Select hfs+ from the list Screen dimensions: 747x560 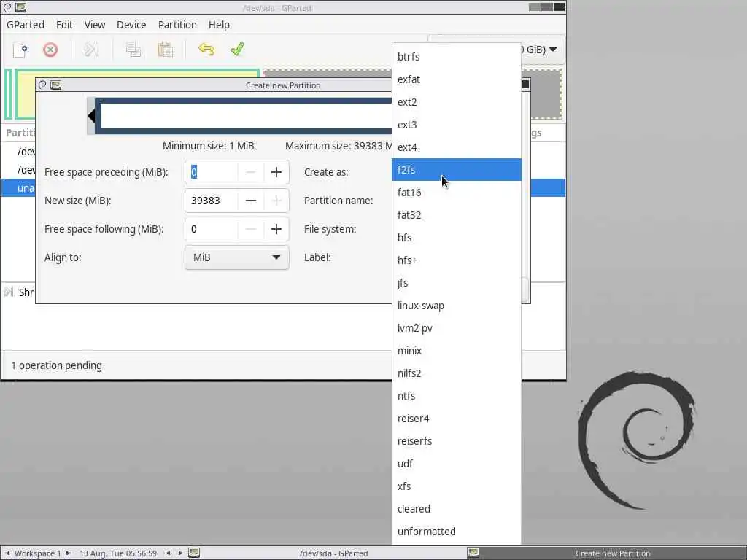coord(457,260)
